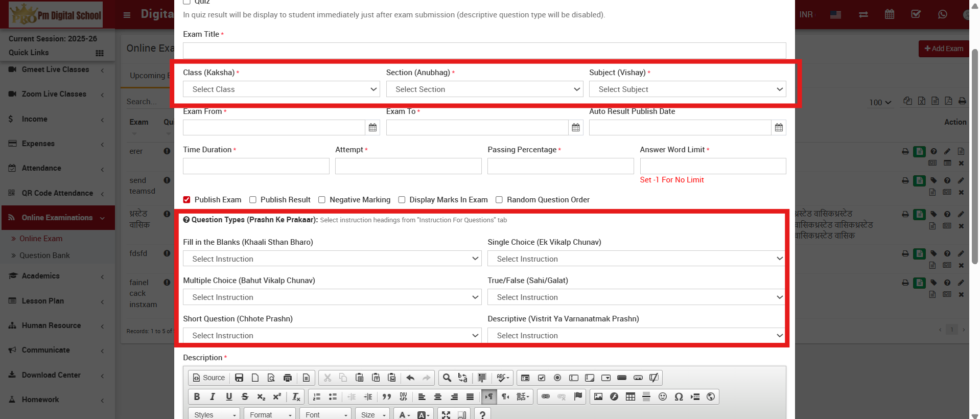Click the WhatsApp icon in top bar
Image resolution: width=980 pixels, height=419 pixels.
[942, 14]
